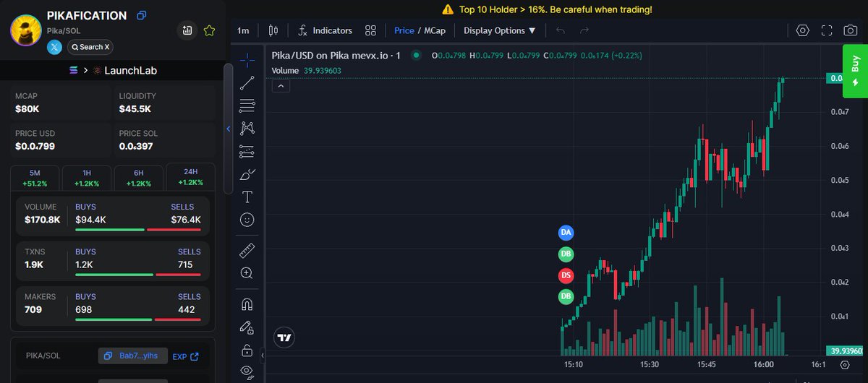Collapse the chart legend with the chevron

[x=281, y=86]
